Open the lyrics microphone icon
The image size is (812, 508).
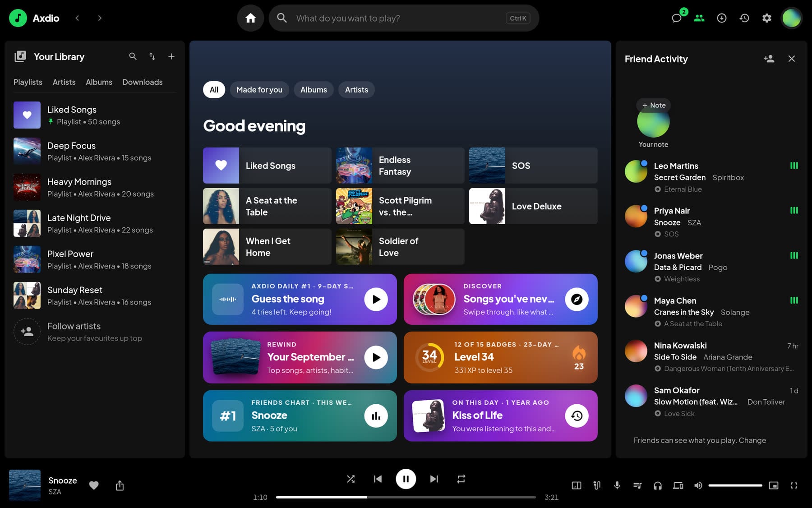pos(617,485)
